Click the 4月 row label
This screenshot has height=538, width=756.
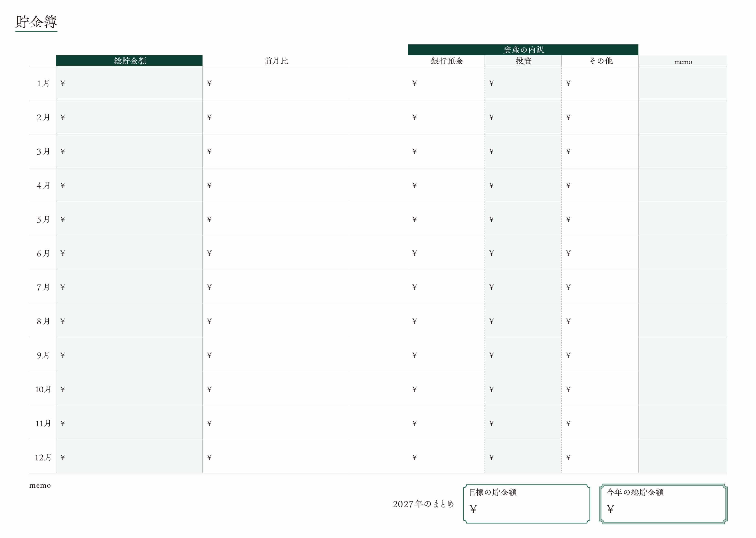tap(43, 185)
